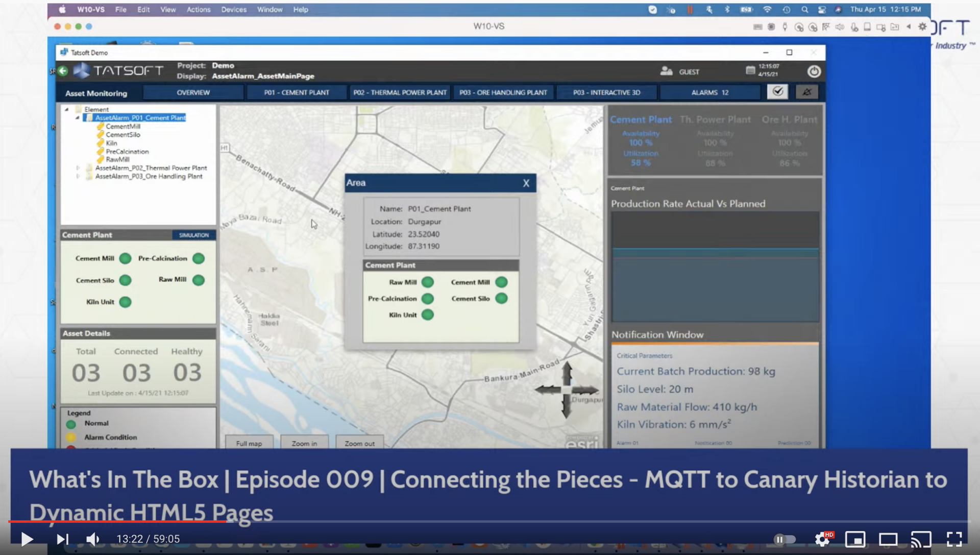Open Devices menu in macOS menu bar
The image size is (980, 555).
234,9
